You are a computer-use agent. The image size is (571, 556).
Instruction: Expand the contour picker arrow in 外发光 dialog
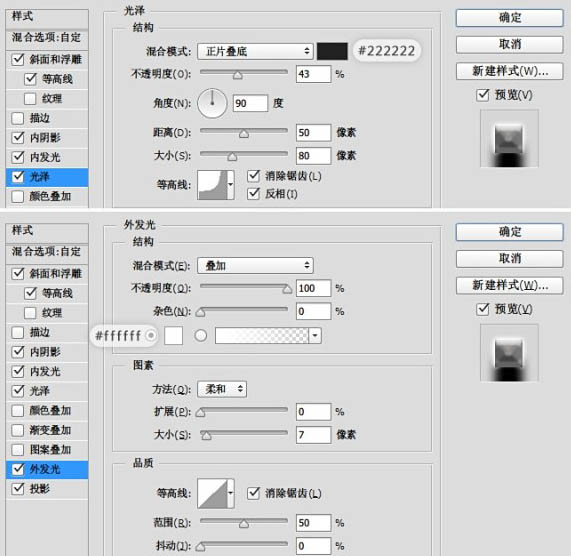[231, 494]
